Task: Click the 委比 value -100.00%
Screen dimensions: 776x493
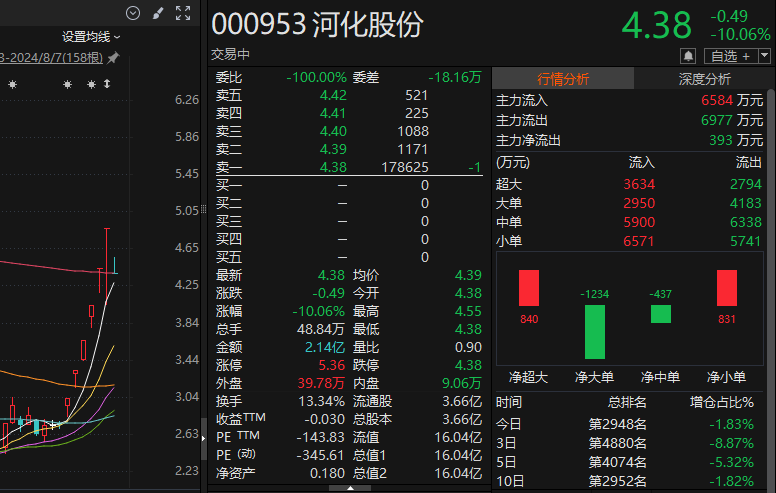Action: click(x=316, y=77)
